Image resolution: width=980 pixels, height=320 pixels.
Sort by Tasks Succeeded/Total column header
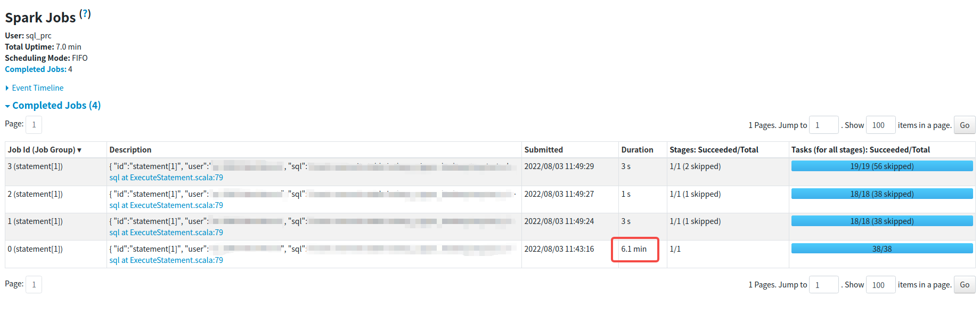(861, 150)
